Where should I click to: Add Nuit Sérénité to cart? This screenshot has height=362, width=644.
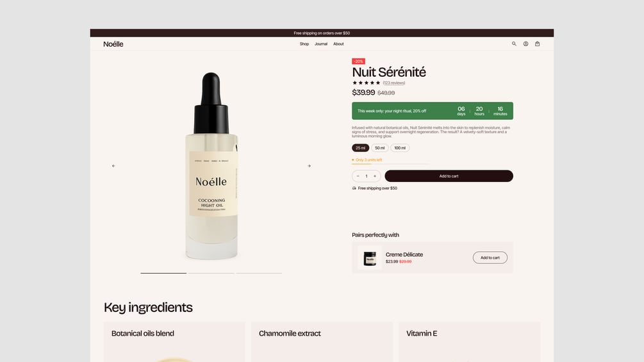pyautogui.click(x=449, y=176)
